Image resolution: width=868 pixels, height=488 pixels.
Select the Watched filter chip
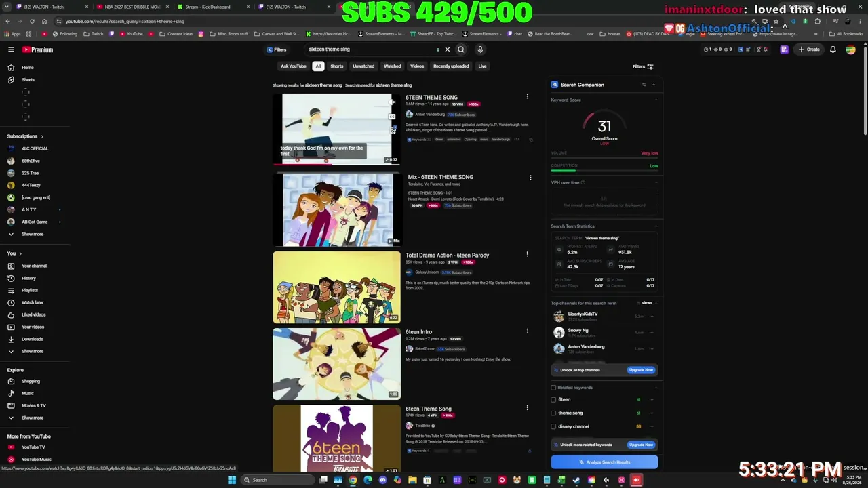[x=393, y=66]
